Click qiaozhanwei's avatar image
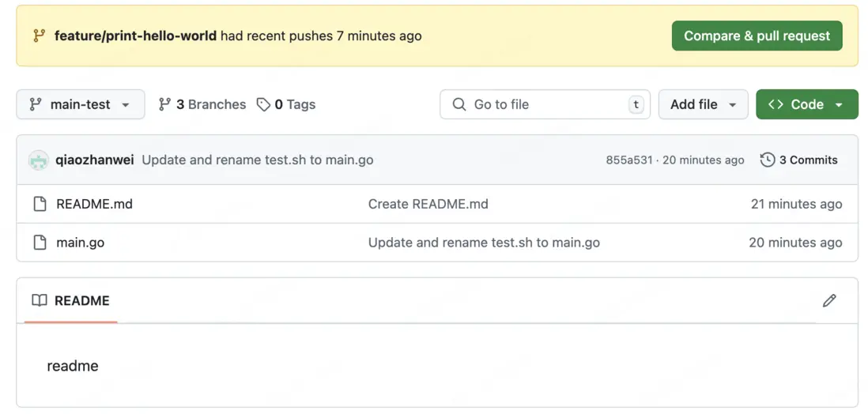 (39, 160)
